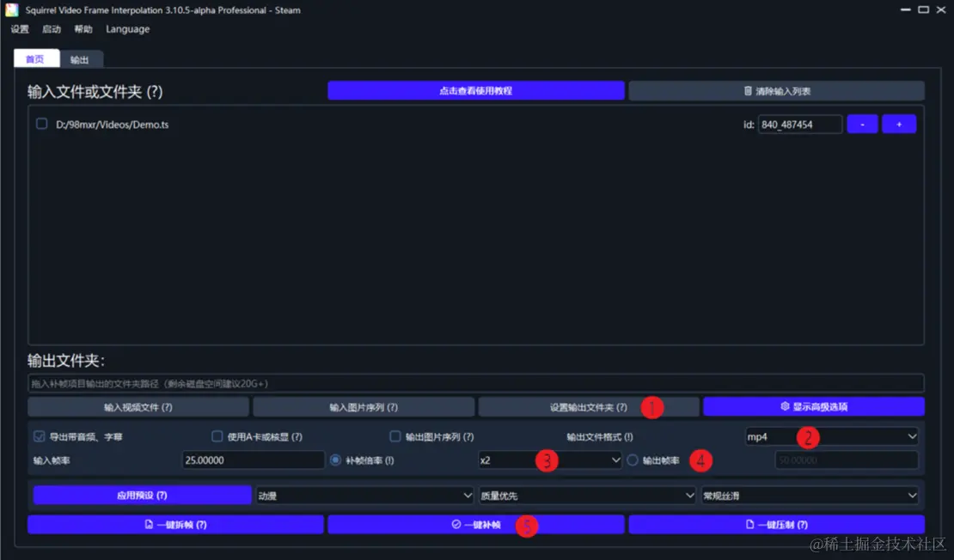Select the 输出帧率 radio button

coord(633,460)
